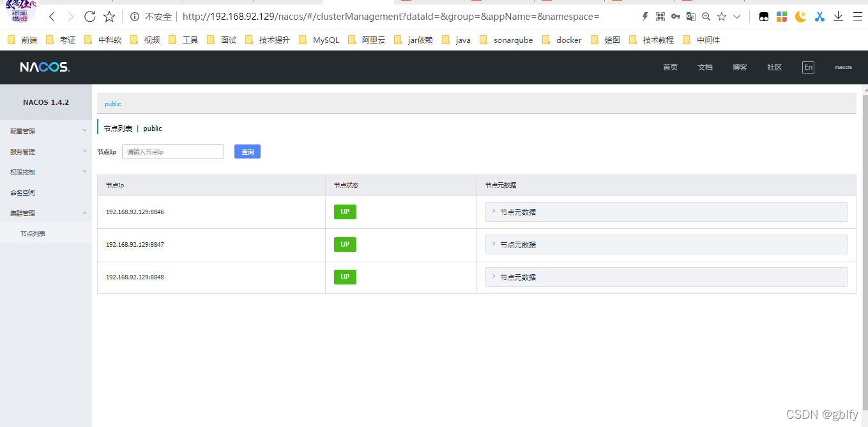
Task: Open 社区 in Nacos header
Action: [774, 67]
